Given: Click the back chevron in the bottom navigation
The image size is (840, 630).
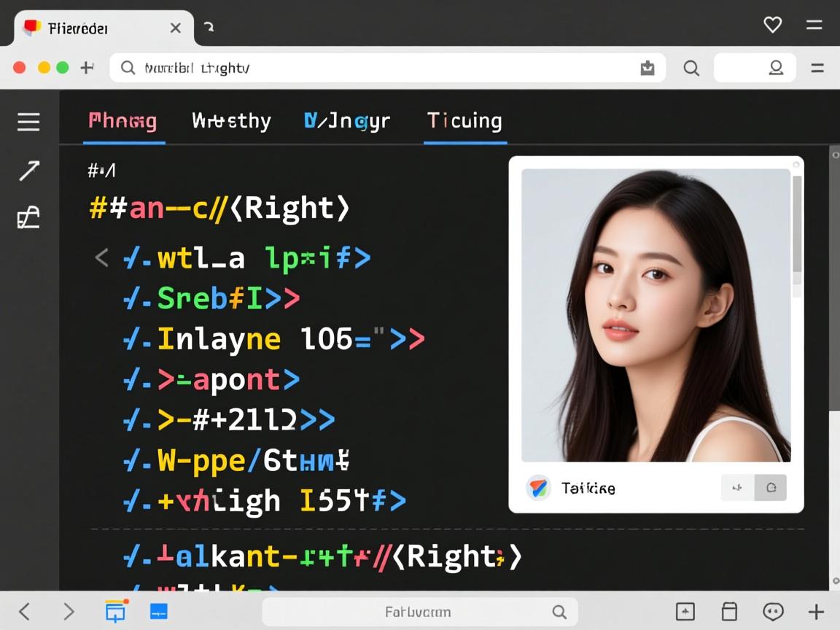Looking at the screenshot, I should coord(24,612).
